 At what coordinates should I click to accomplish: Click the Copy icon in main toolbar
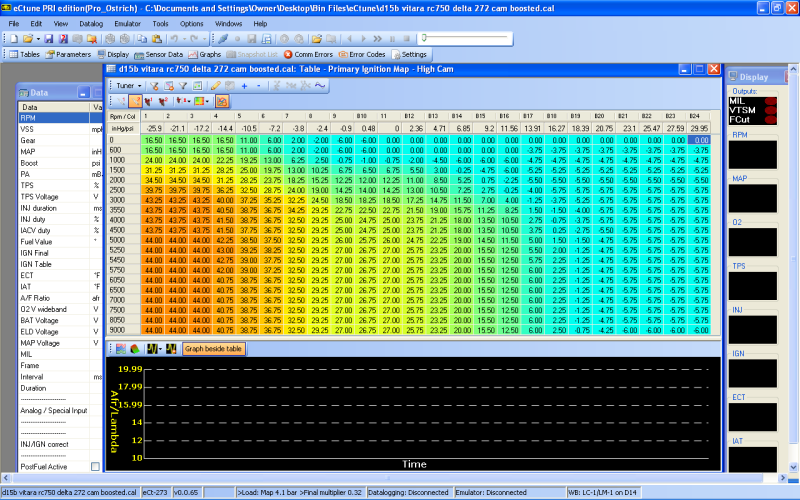(142, 39)
